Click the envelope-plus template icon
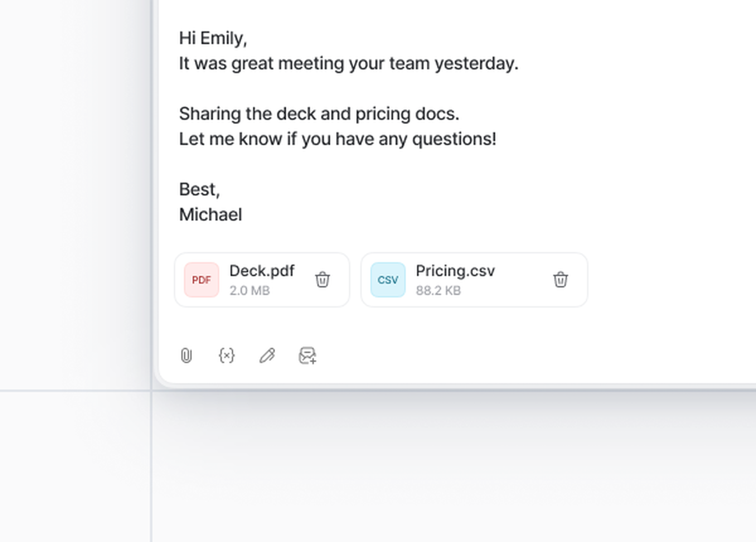 pos(307,355)
